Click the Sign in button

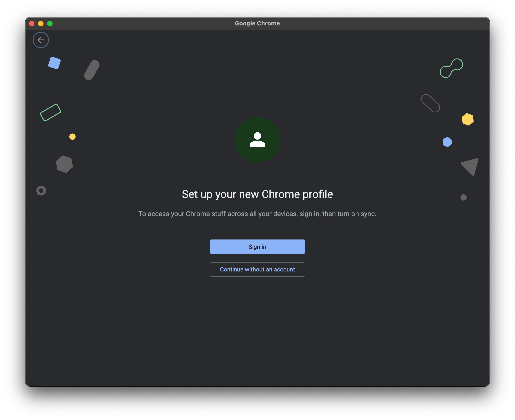(x=257, y=247)
